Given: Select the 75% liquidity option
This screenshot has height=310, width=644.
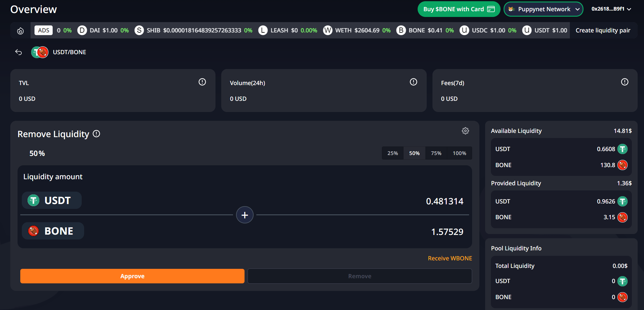Looking at the screenshot, I should tap(436, 153).
